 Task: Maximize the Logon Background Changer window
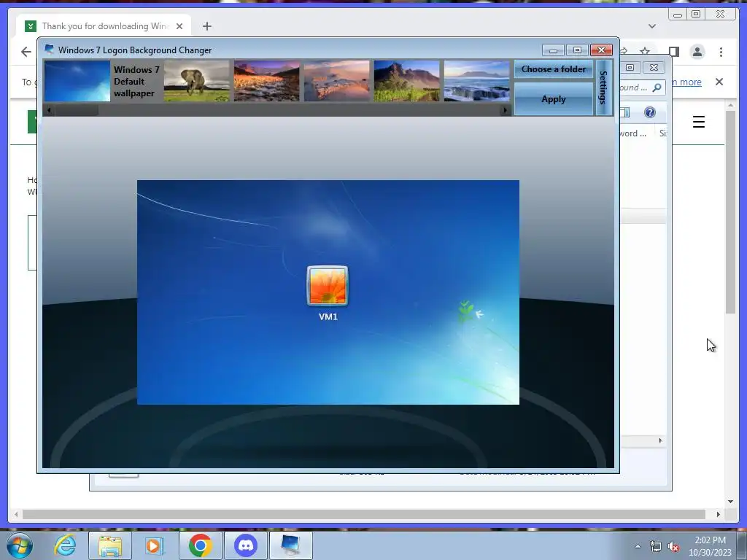click(578, 50)
